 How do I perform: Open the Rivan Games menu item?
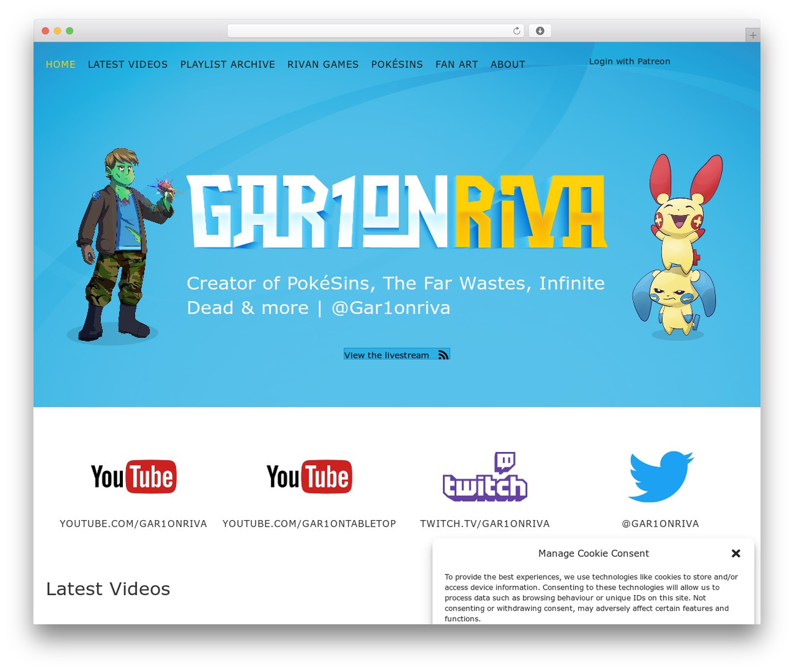pyautogui.click(x=323, y=64)
